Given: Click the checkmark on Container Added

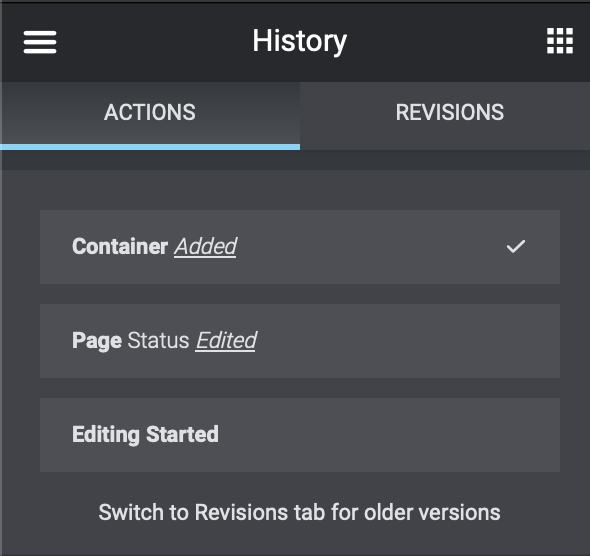Looking at the screenshot, I should point(515,247).
